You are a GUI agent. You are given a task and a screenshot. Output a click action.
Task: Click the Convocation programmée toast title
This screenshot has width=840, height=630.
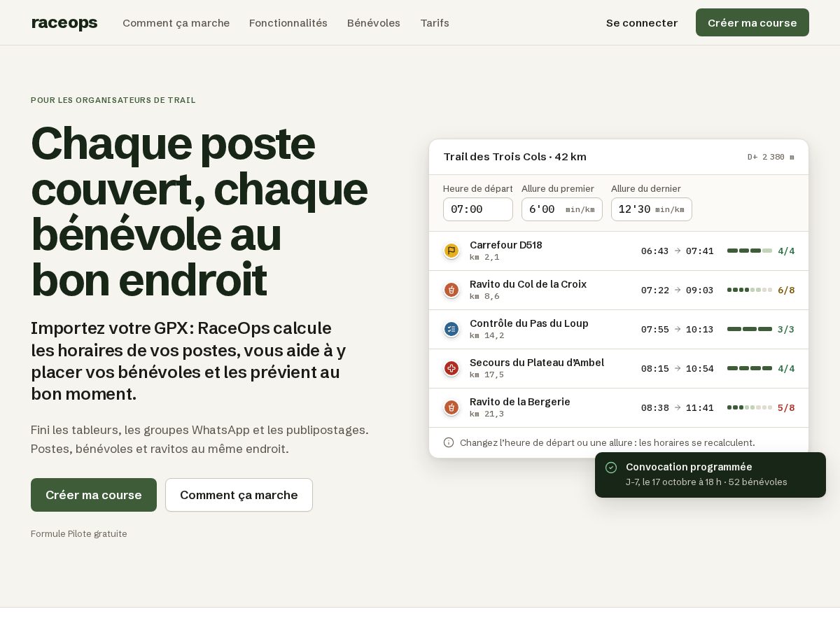tap(689, 467)
